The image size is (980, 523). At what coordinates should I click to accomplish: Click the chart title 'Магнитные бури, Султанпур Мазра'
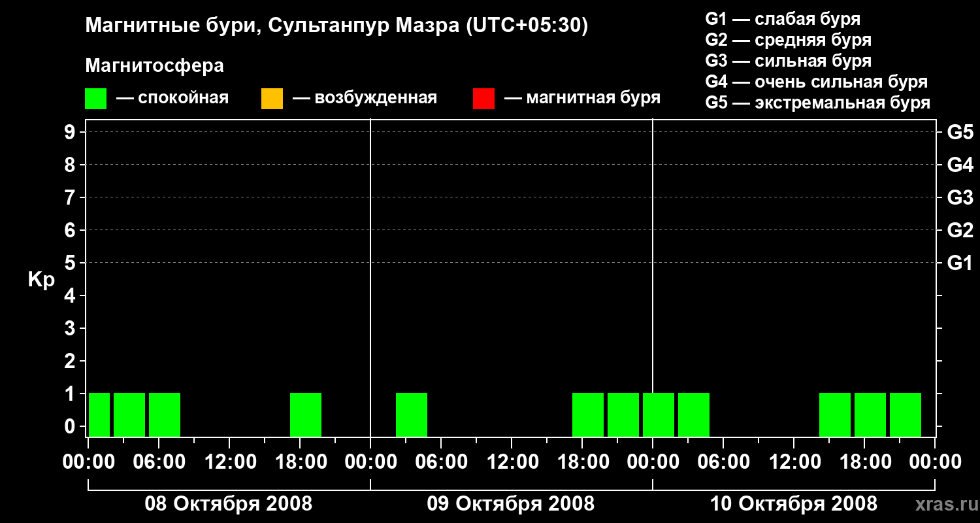[x=336, y=26]
